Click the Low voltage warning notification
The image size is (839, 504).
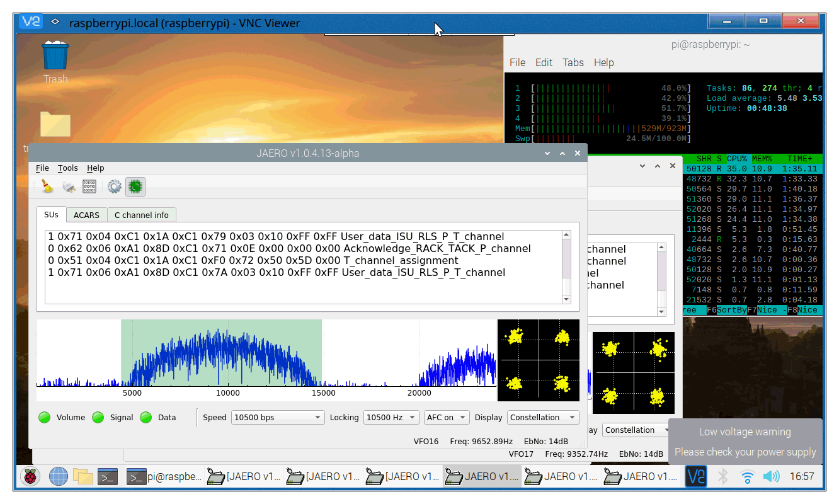[745, 442]
